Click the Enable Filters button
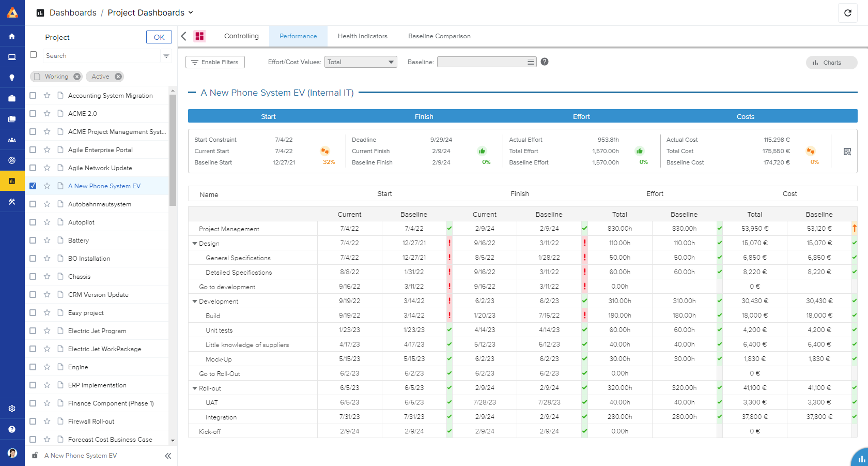 click(x=215, y=62)
